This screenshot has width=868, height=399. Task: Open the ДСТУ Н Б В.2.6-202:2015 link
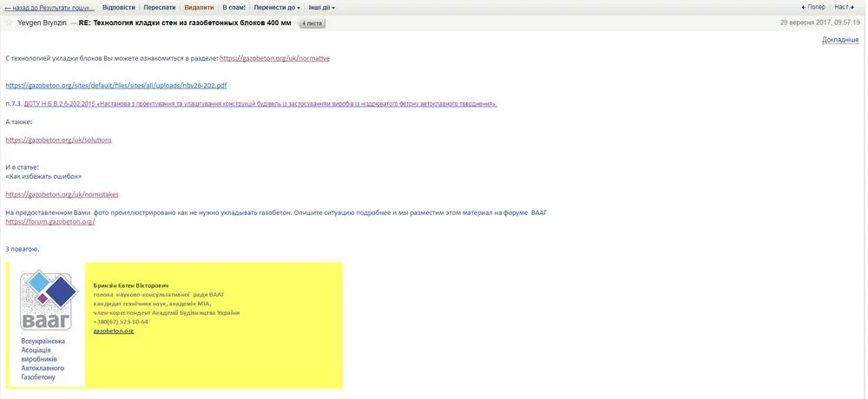coord(260,104)
